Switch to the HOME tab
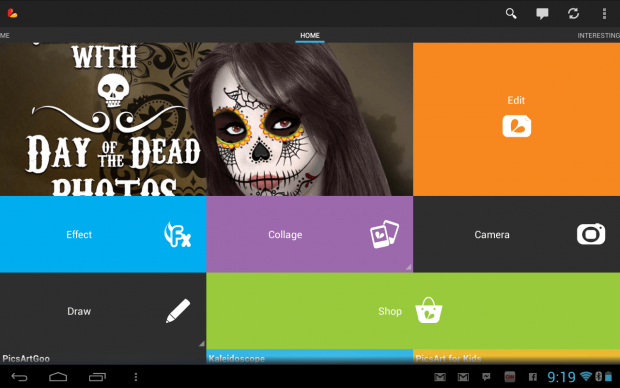Screen dimensions: 620x388 point(310,36)
